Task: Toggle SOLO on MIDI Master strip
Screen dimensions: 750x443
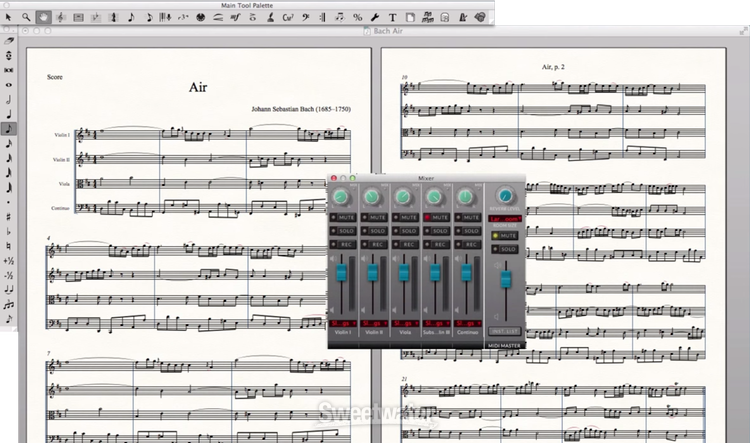Action: (505, 249)
